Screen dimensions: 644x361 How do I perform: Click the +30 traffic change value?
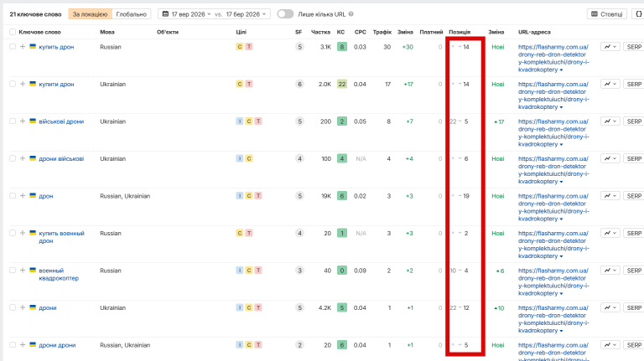[408, 47]
